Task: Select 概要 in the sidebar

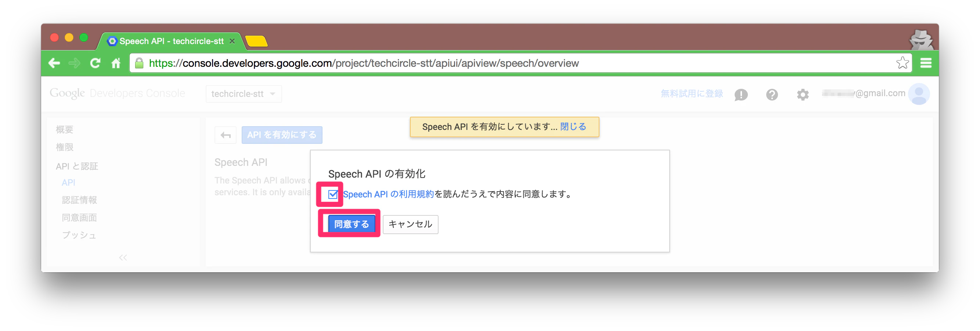Action: 64,130
